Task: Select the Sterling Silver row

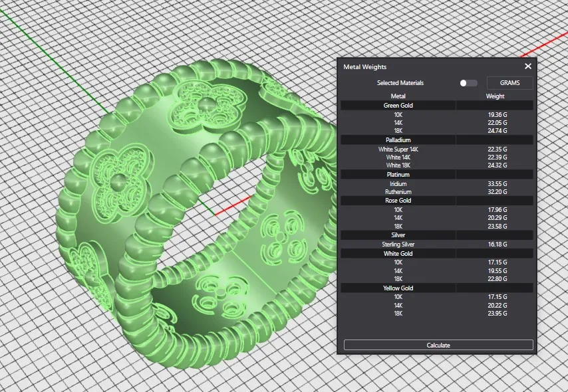Action: (436, 245)
